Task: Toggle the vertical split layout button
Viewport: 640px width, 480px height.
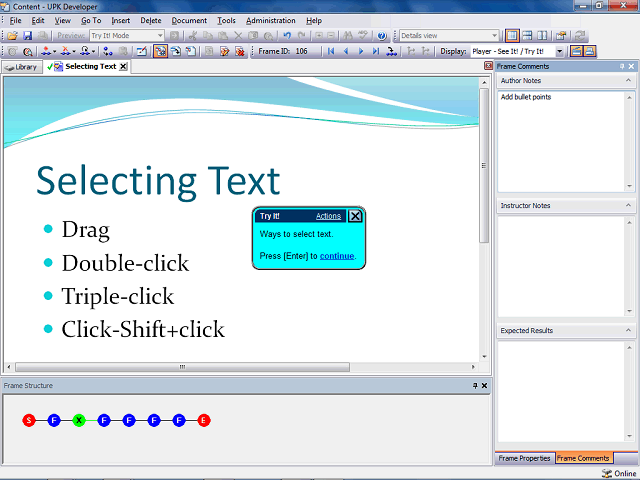Action: click(x=542, y=36)
